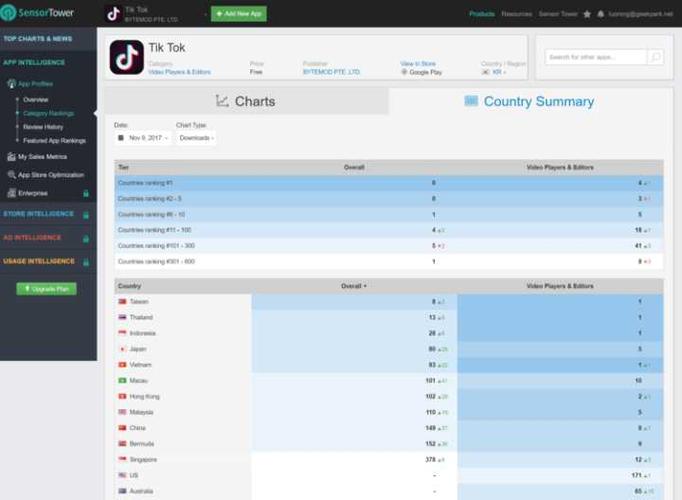Open the Products menu

(482, 14)
